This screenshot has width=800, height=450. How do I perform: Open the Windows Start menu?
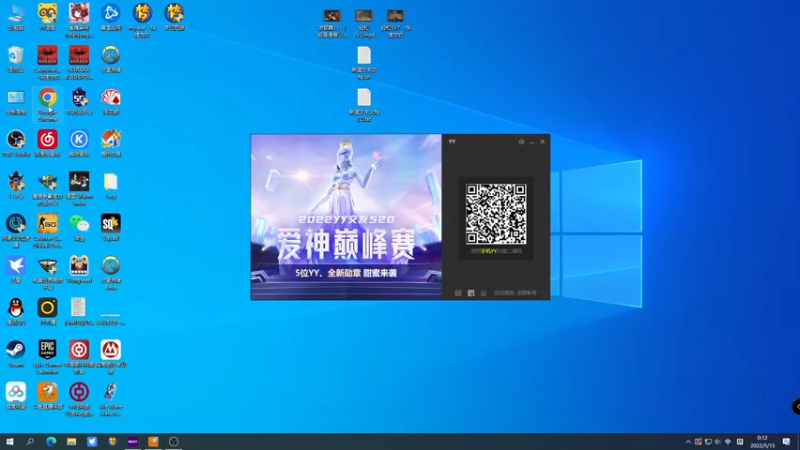click(x=10, y=441)
